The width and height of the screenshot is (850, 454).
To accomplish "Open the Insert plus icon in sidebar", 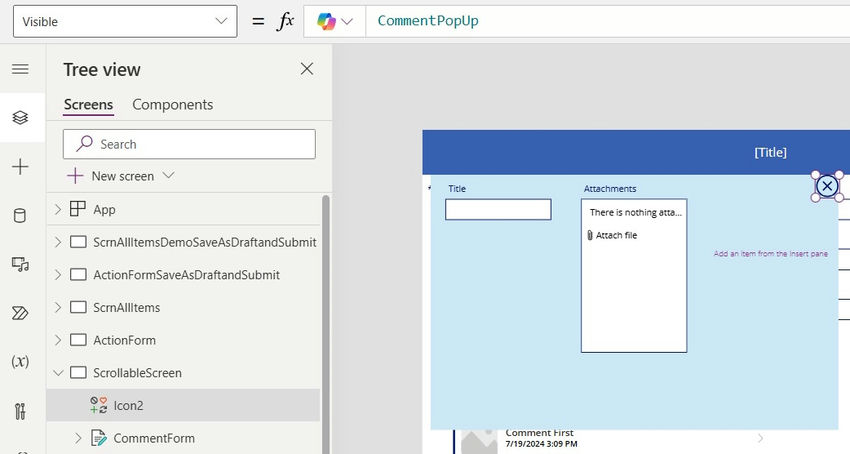I will click(20, 167).
